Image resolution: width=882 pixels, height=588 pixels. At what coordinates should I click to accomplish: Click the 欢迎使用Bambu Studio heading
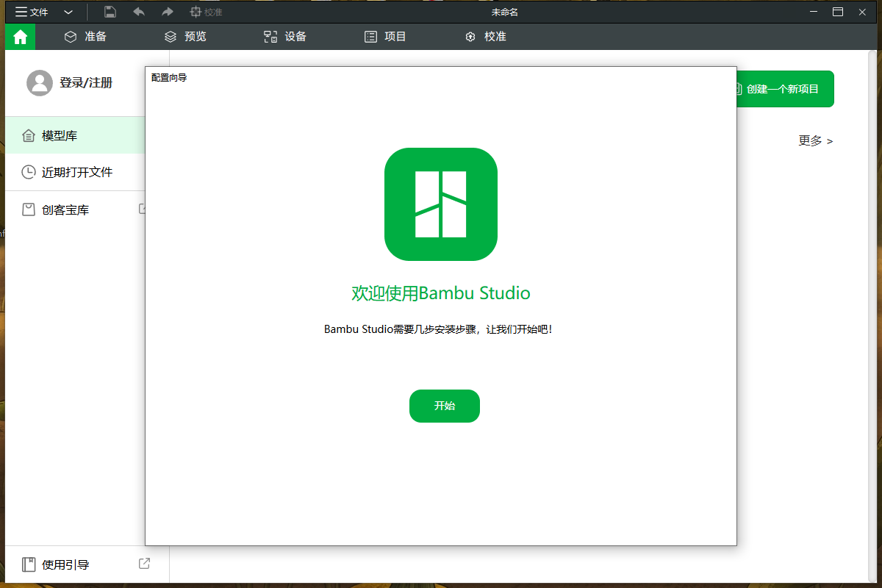coord(441,293)
